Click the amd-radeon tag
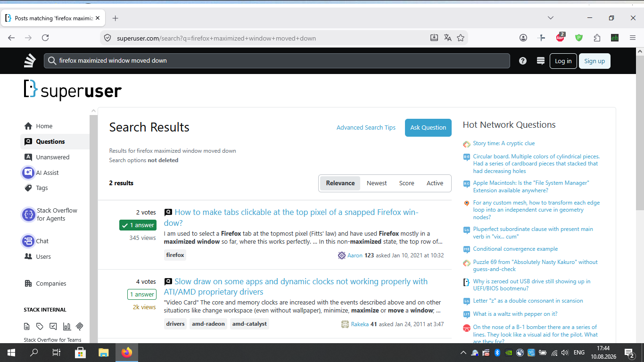The width and height of the screenshot is (644, 362). (208, 324)
